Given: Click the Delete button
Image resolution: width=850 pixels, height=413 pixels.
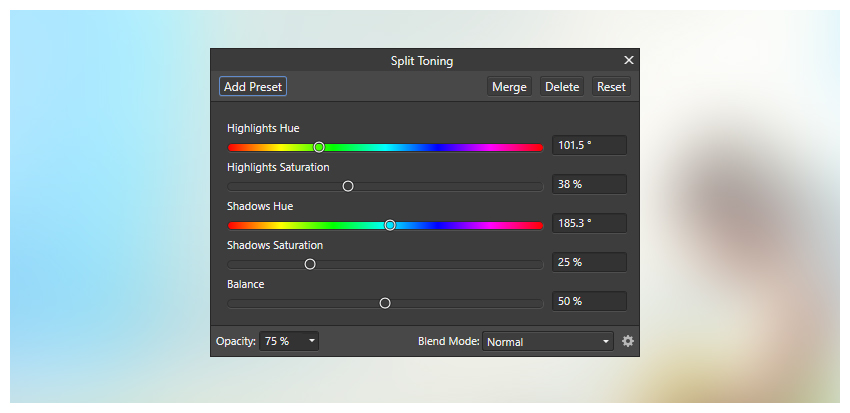Looking at the screenshot, I should tap(562, 87).
